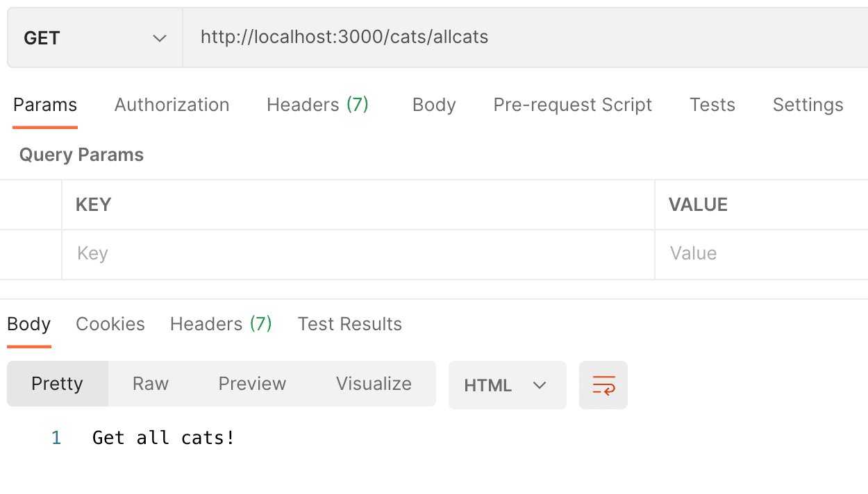Select the Visualize response view
This screenshot has height=494, width=868.
374,384
